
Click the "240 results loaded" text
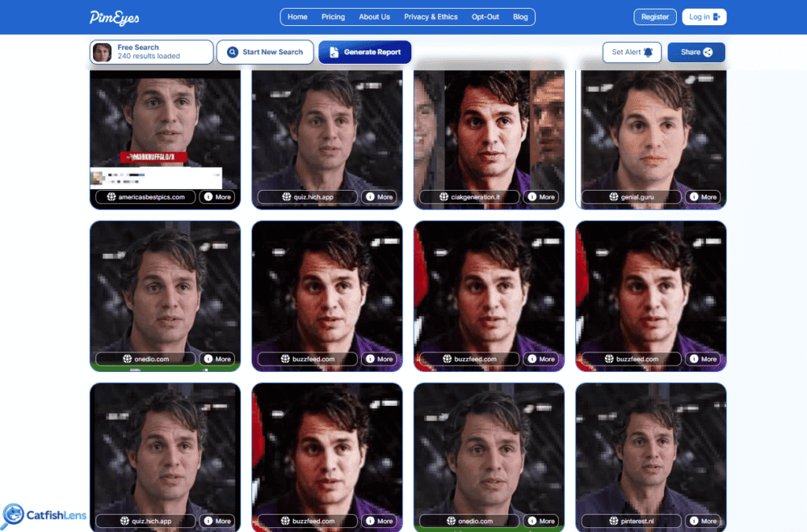pos(149,56)
